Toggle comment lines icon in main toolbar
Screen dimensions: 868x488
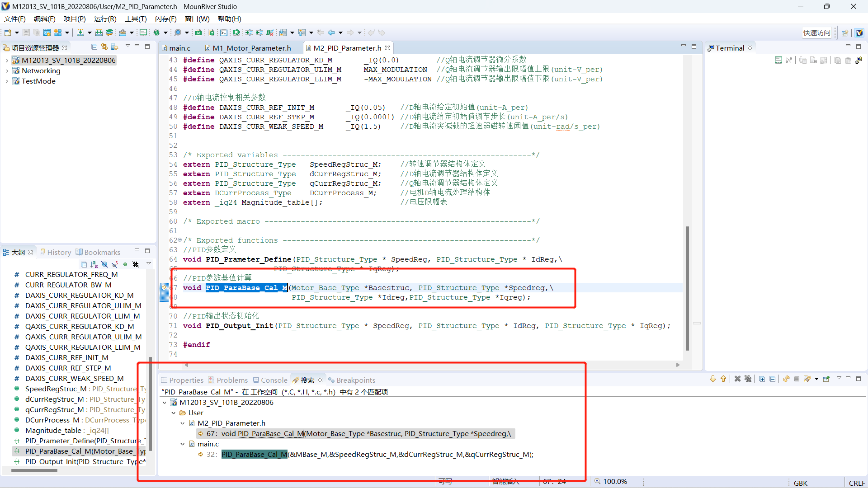pyautogui.click(x=270, y=33)
